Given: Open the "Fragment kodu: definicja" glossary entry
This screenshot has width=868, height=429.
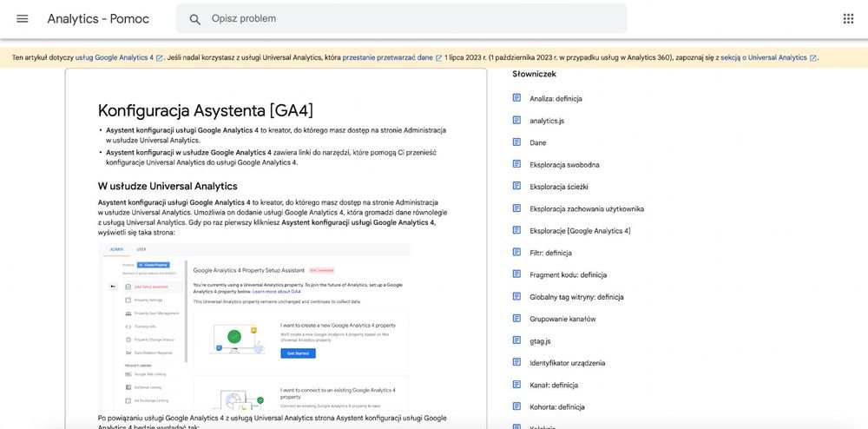Looking at the screenshot, I should point(568,275).
